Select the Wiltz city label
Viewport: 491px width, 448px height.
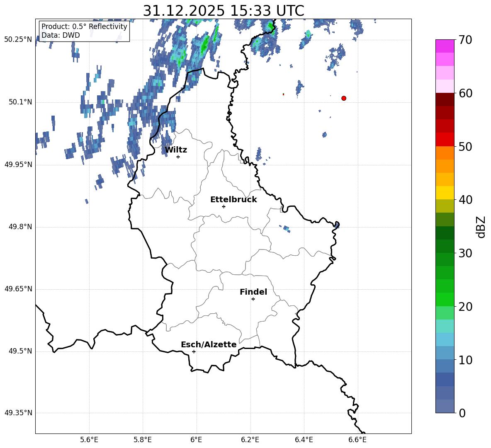(176, 150)
